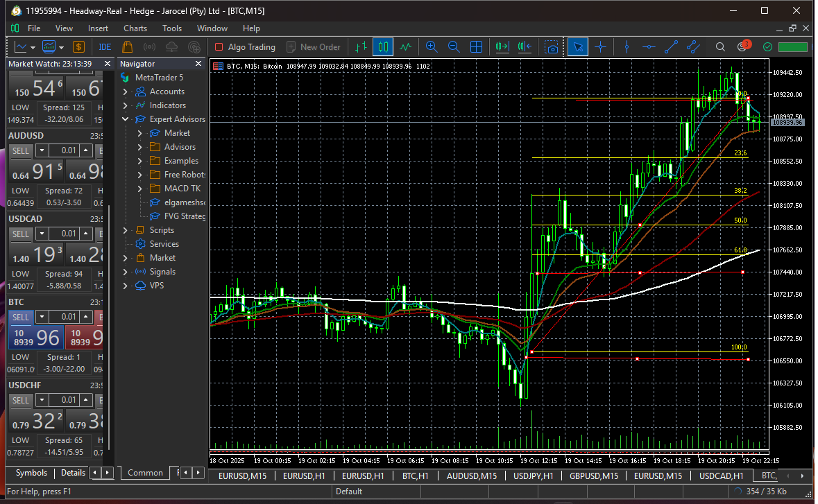The image size is (818, 504).
Task: Draw a horizontal line
Action: click(x=649, y=47)
